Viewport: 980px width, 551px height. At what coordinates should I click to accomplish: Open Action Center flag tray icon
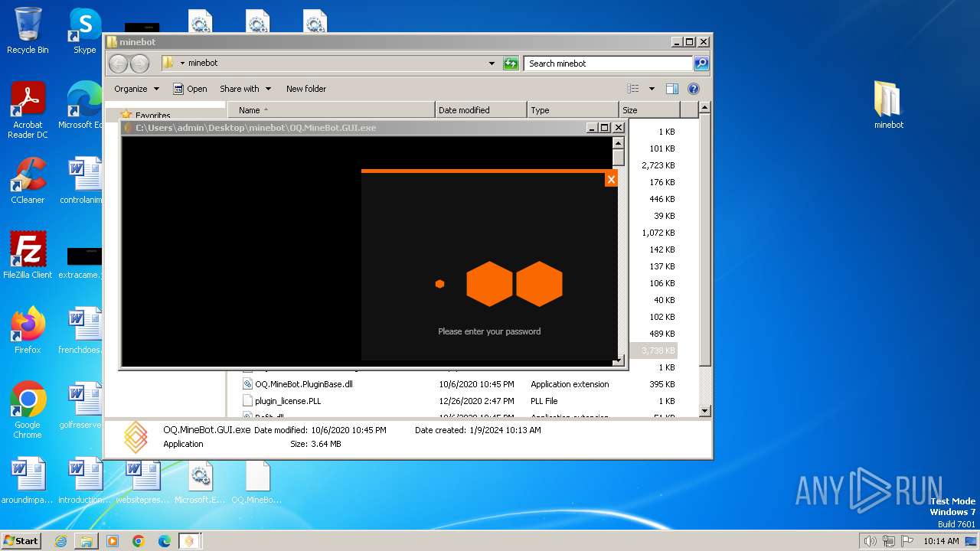[x=907, y=541]
